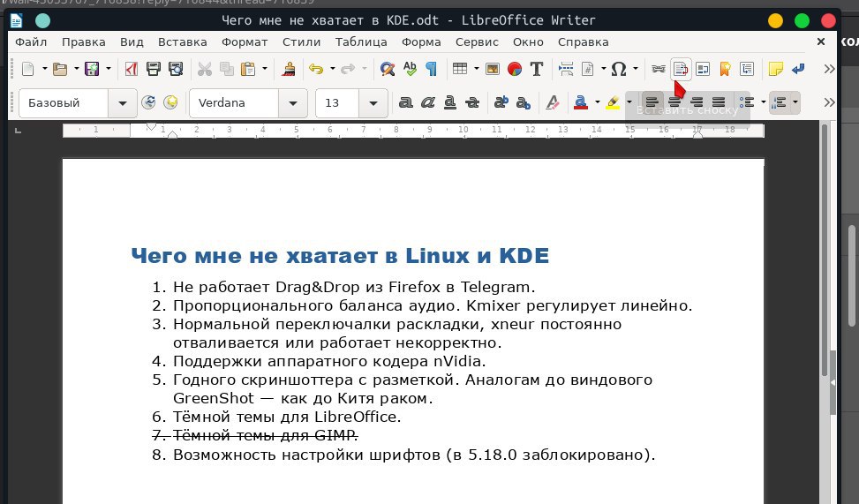
Task: Toggle the bulleted list button
Action: coord(747,102)
